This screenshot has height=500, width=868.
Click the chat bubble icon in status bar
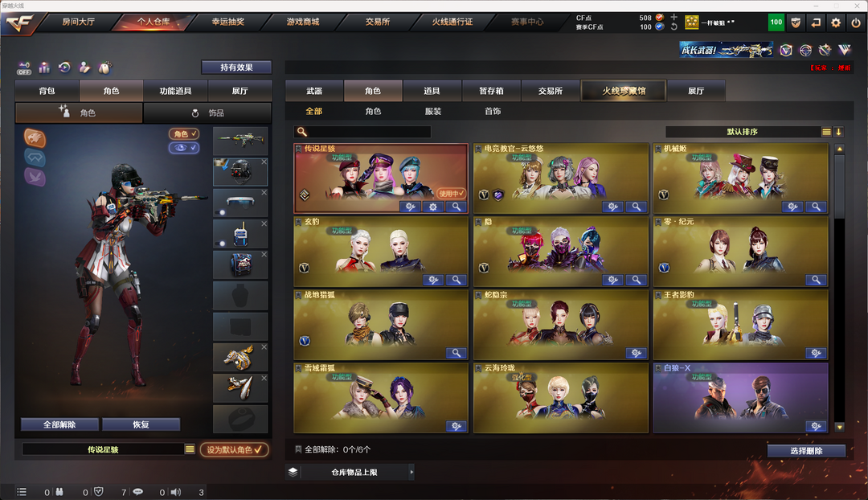coord(138,492)
